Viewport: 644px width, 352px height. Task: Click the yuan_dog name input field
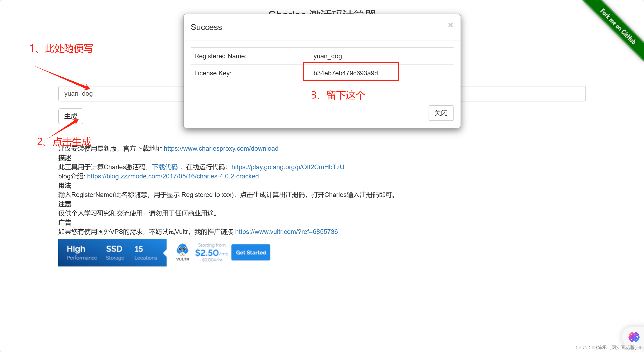[322, 94]
